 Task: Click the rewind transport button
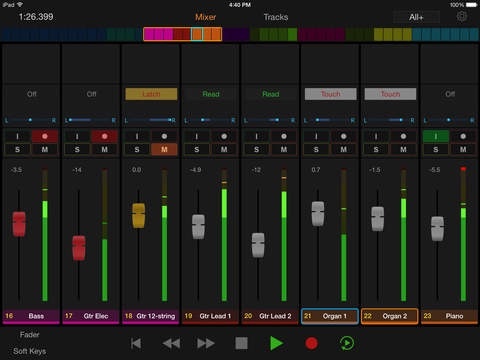pos(171,343)
